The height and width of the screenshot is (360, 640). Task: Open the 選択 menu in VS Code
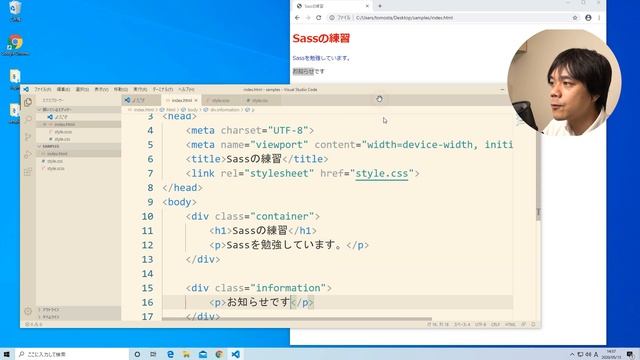click(82, 89)
